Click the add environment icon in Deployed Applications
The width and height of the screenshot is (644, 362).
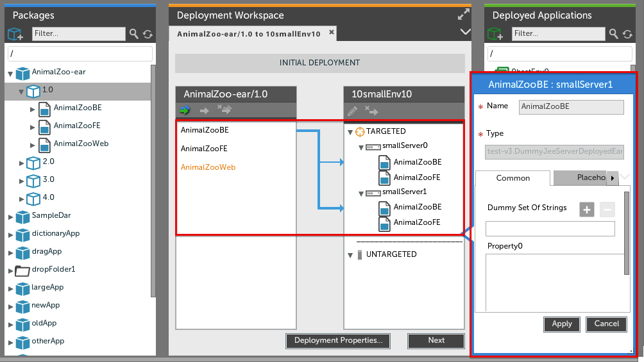tap(495, 34)
